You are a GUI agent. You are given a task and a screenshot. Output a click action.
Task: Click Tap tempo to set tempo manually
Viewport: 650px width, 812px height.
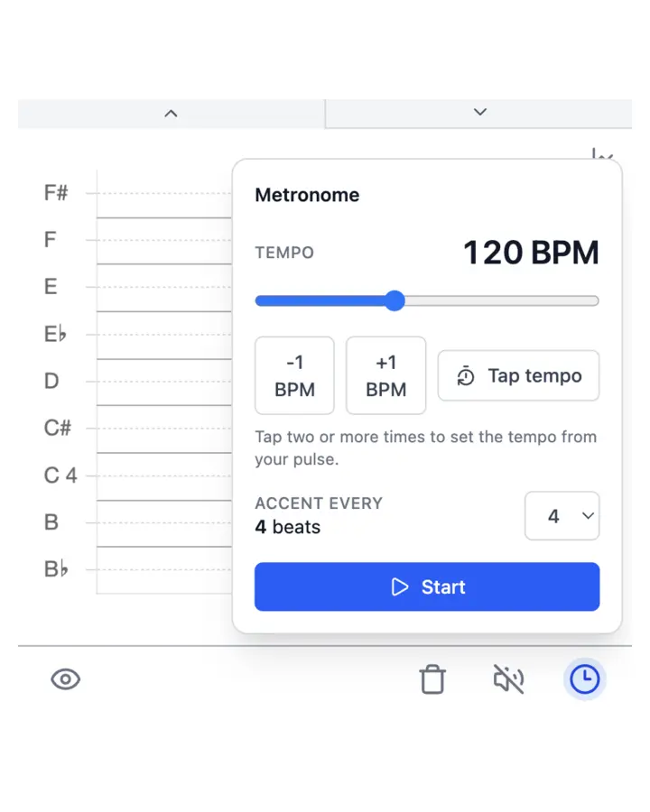coord(518,376)
